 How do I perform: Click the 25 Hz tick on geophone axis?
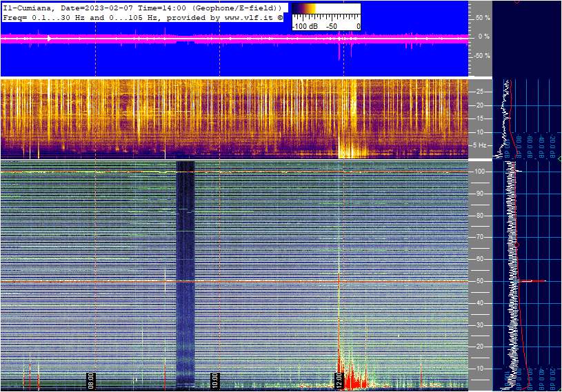pos(480,91)
